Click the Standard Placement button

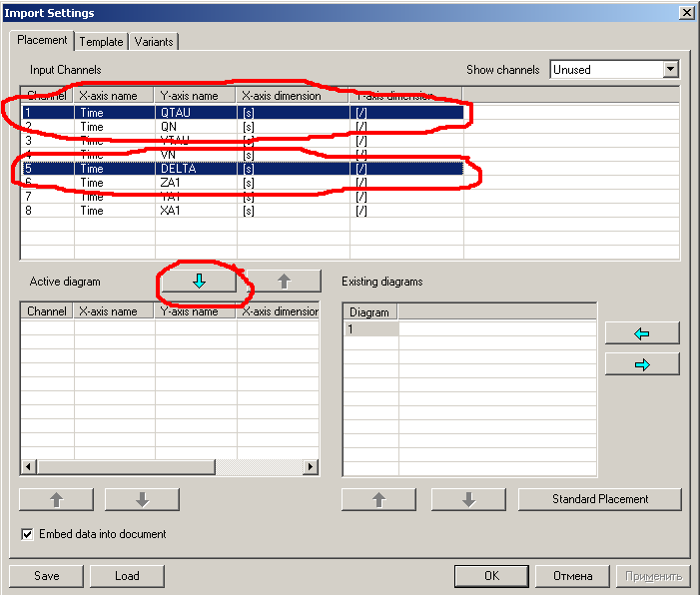599,499
